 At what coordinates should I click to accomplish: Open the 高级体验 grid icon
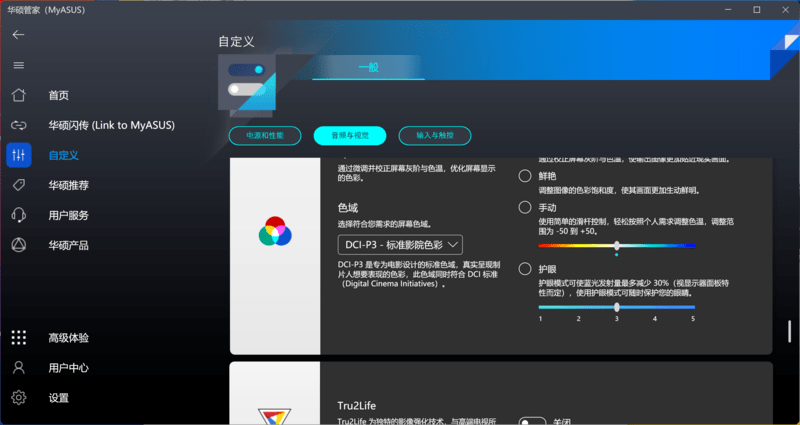pyautogui.click(x=18, y=338)
